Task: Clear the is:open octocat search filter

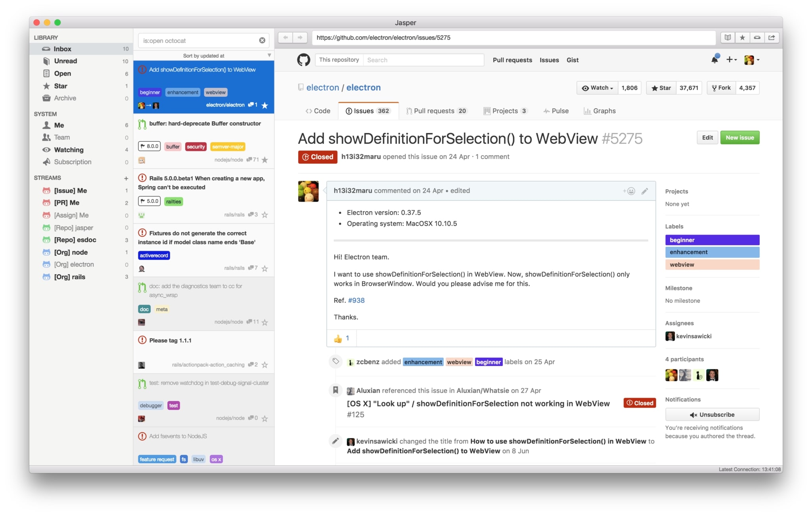Action: [x=262, y=40]
